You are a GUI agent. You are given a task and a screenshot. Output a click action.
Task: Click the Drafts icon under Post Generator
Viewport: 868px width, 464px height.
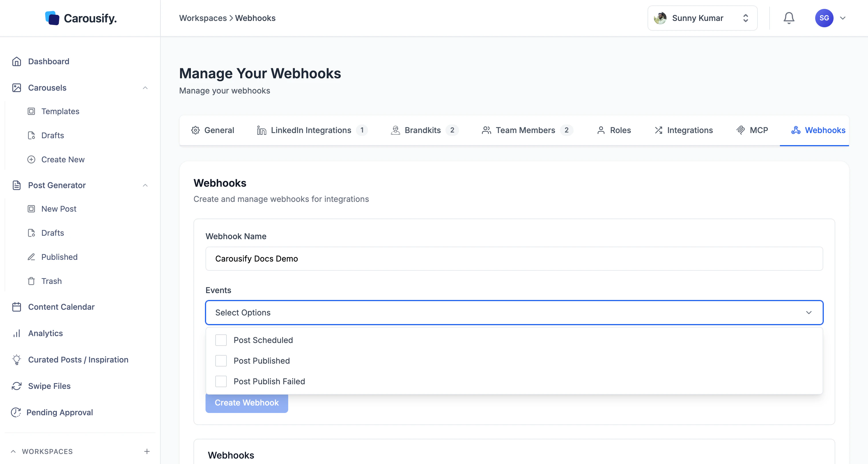31,233
